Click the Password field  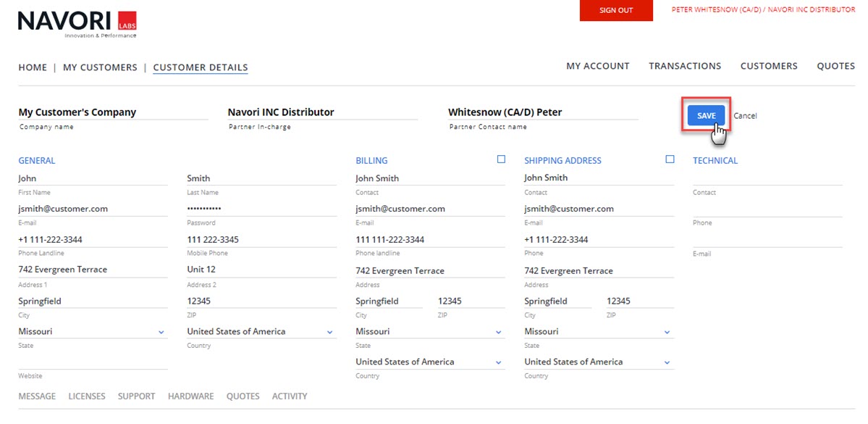pos(261,209)
